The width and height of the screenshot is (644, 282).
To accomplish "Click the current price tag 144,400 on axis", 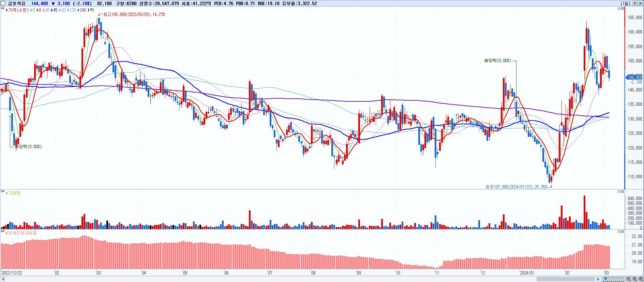I will pos(634,77).
